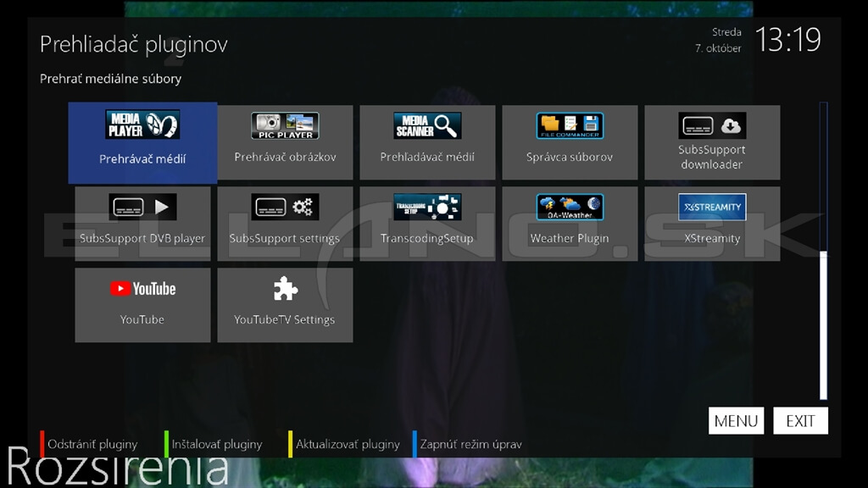Click the plugin list scrollbar

[824, 251]
